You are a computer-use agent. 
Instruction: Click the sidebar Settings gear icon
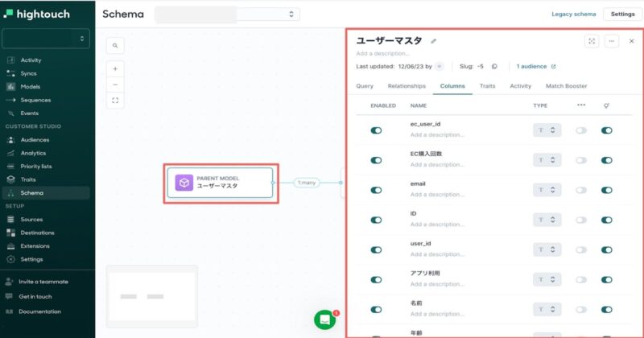pyautogui.click(x=11, y=259)
